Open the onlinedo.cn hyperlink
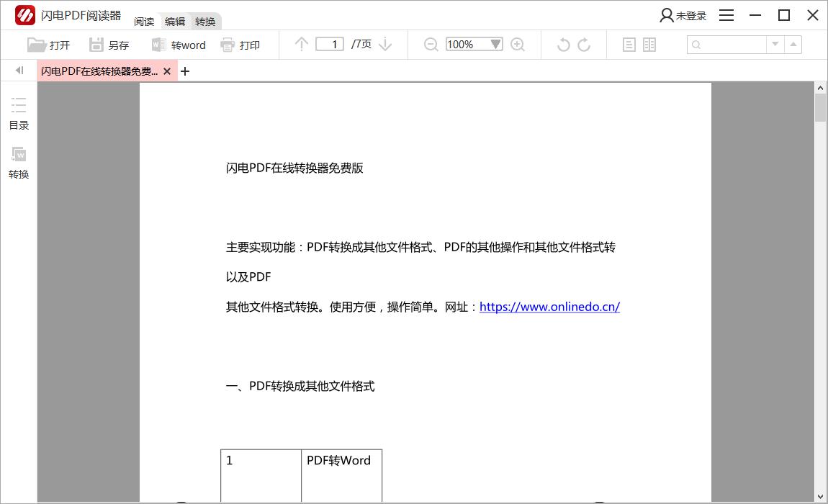The width and height of the screenshot is (828, 504). coord(549,307)
